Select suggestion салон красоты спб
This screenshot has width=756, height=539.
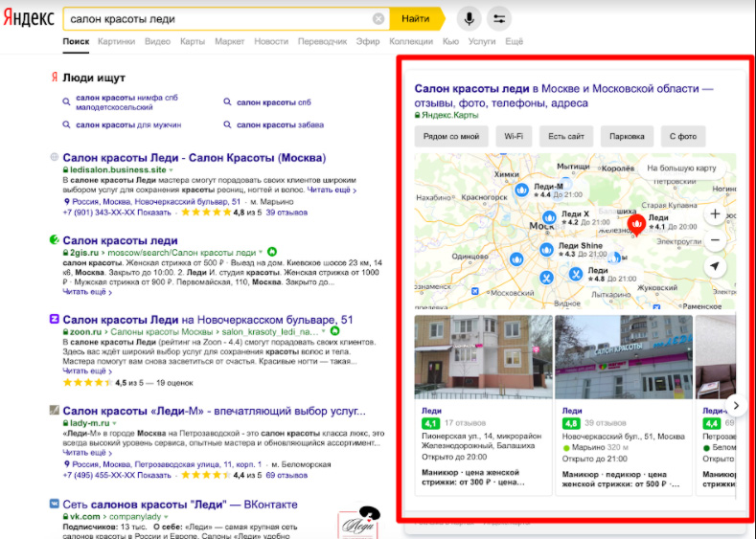(x=273, y=102)
